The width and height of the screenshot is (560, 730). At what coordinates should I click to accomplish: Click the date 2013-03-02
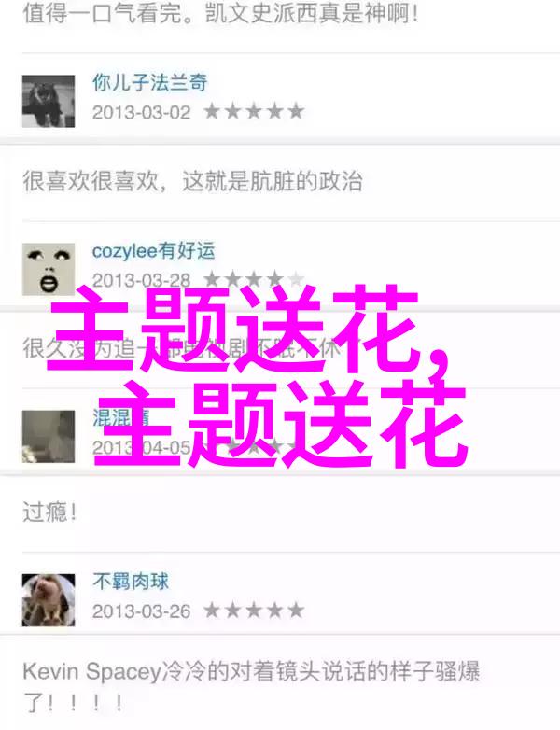click(142, 113)
